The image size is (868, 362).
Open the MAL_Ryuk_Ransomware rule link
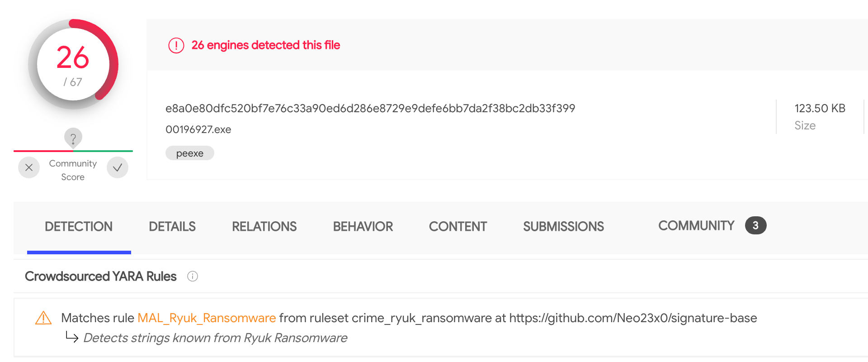click(x=207, y=318)
